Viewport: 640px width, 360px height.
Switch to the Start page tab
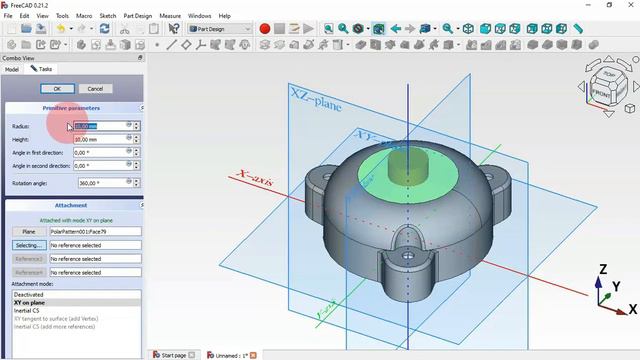click(x=174, y=355)
